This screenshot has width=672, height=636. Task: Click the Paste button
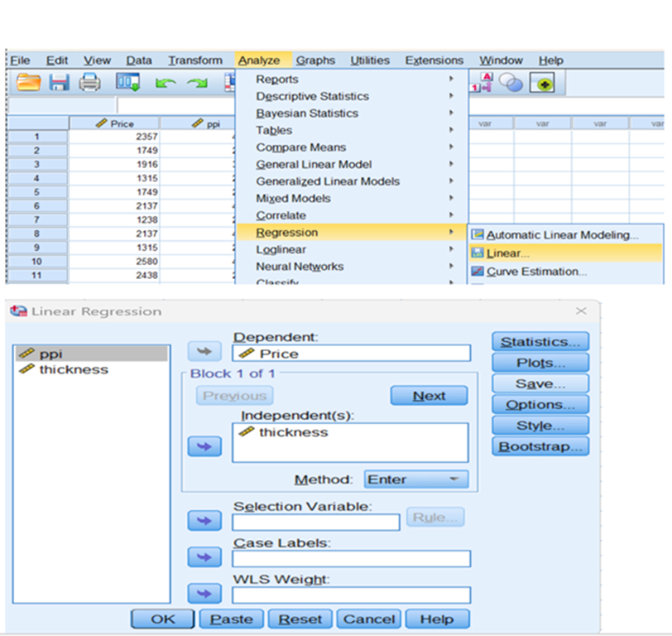coord(232,619)
